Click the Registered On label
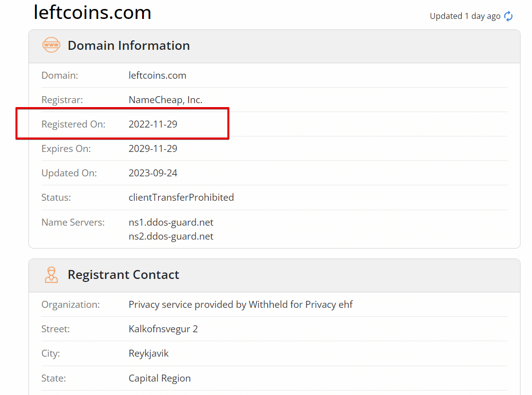 pyautogui.click(x=73, y=124)
